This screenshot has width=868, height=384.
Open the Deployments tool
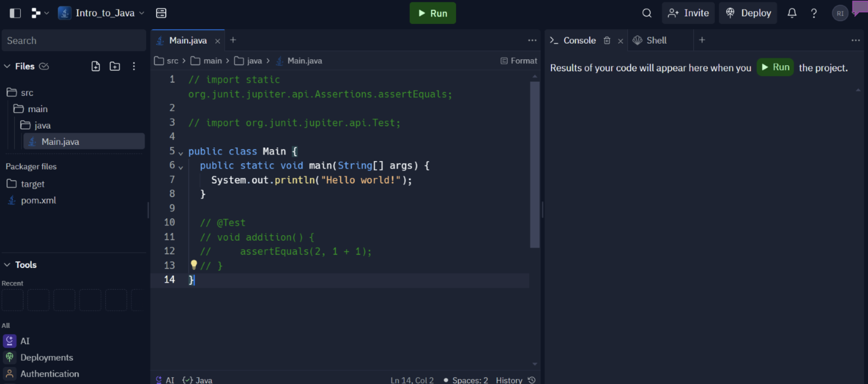[x=39, y=357]
